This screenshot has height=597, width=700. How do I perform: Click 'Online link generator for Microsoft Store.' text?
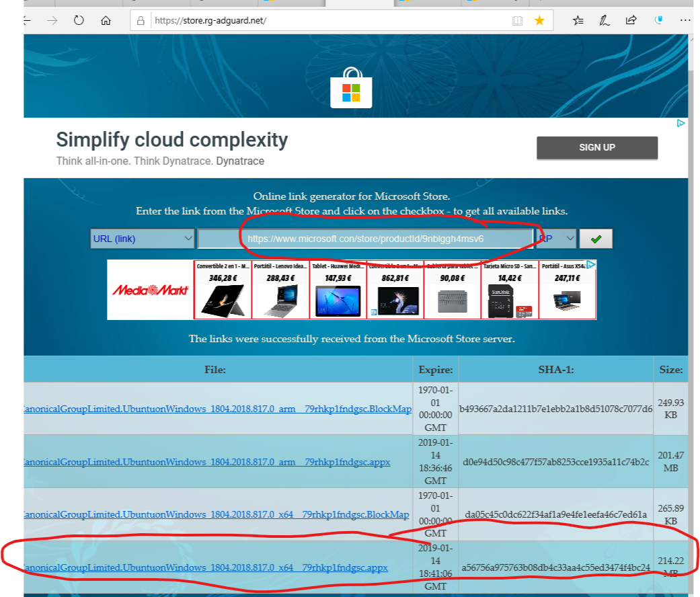[x=352, y=196]
